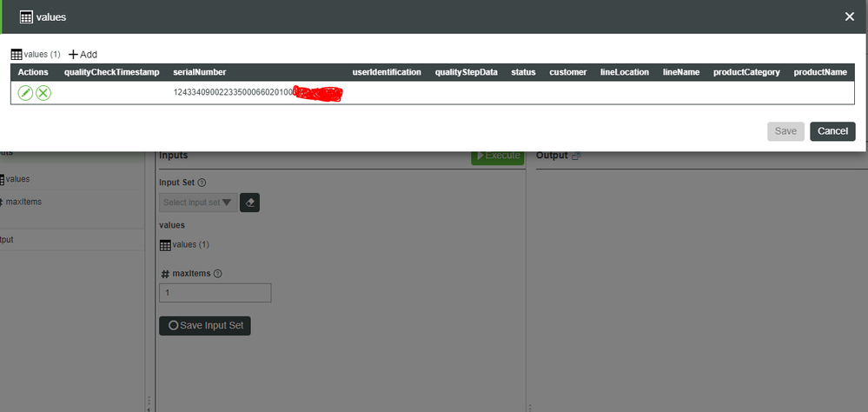Run the service with Execute button
The image size is (868, 412).
click(498, 156)
